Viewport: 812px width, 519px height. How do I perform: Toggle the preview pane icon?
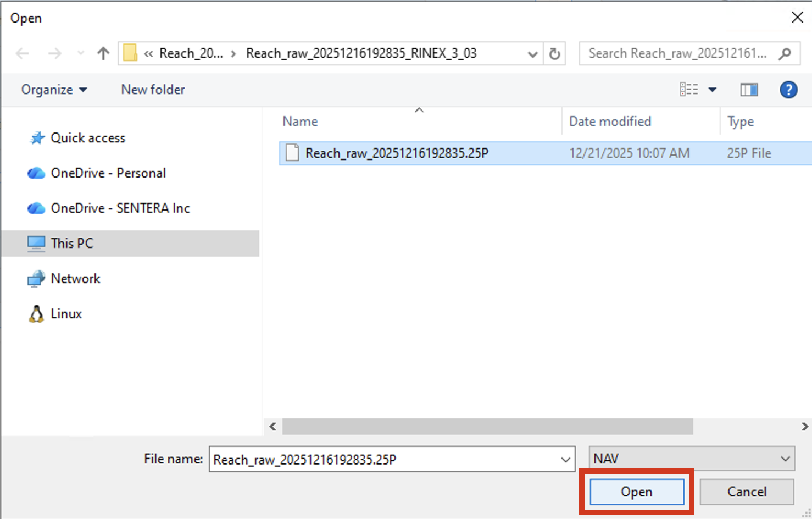tap(749, 90)
